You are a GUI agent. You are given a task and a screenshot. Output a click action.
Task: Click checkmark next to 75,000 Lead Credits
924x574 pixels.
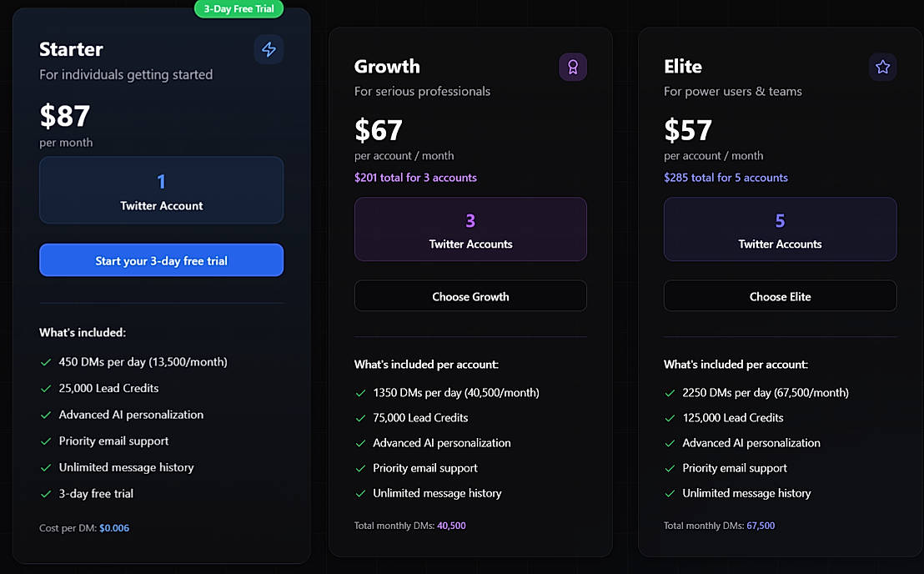point(360,418)
